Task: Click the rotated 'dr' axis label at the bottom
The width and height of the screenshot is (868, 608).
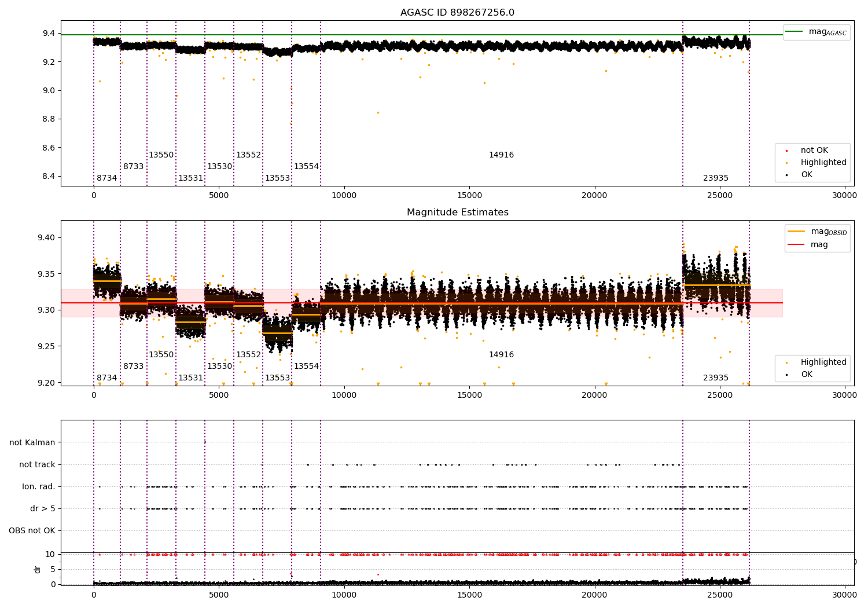Action: [x=38, y=569]
